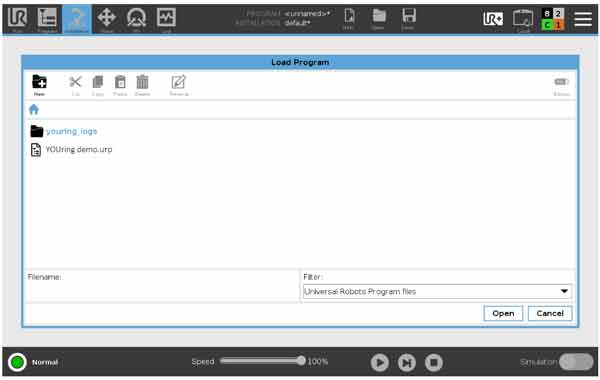Screen dimensions: 600x380
Task: Click the UR+ icon in header
Action: click(x=493, y=18)
